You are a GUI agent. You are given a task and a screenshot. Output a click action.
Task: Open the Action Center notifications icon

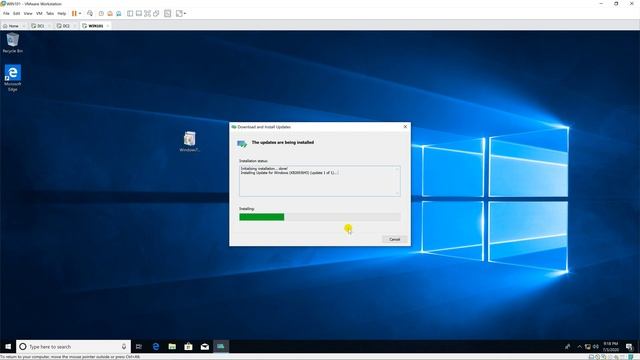tap(629, 347)
